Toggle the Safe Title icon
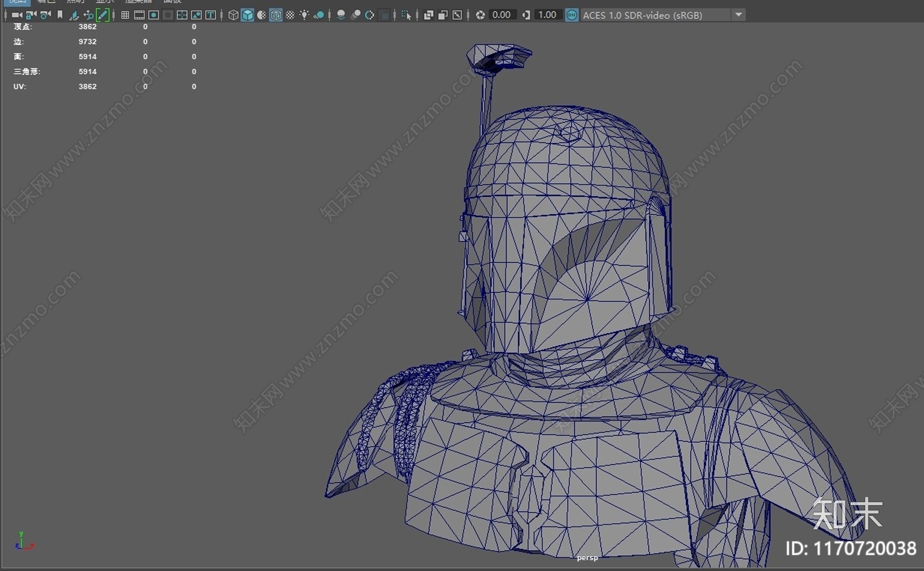 pyautogui.click(x=210, y=15)
